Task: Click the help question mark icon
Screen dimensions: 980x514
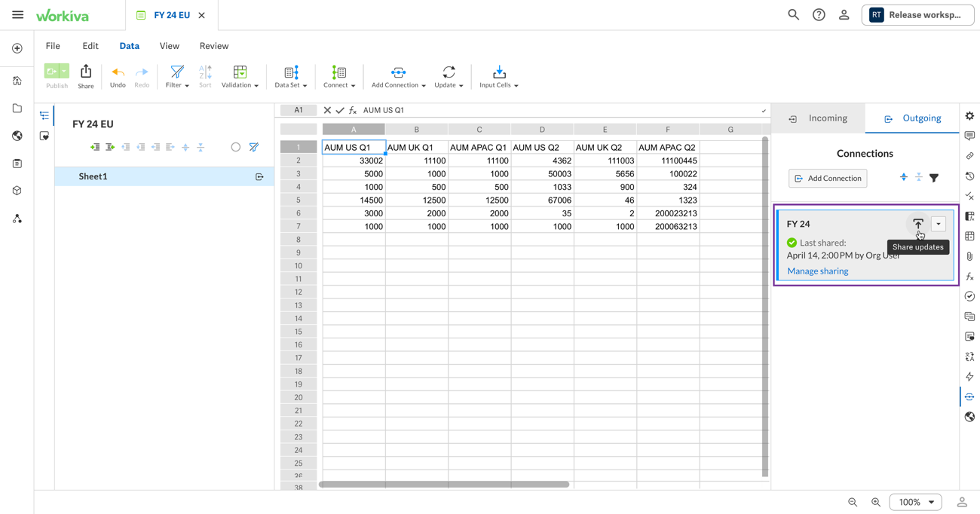Action: point(819,15)
